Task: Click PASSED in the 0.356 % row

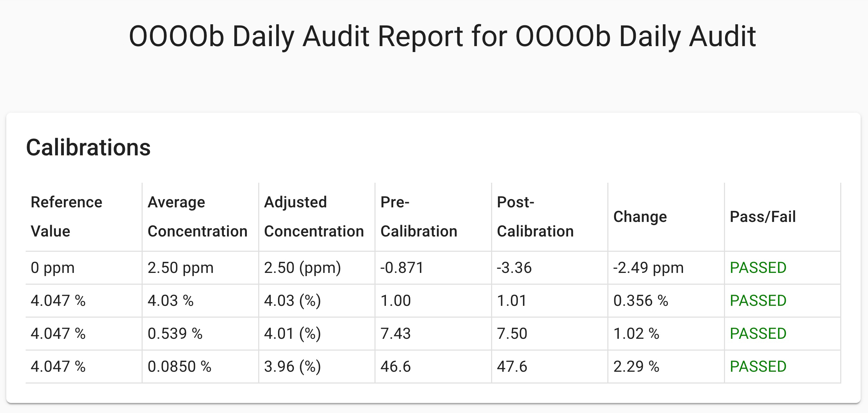Action: [758, 301]
